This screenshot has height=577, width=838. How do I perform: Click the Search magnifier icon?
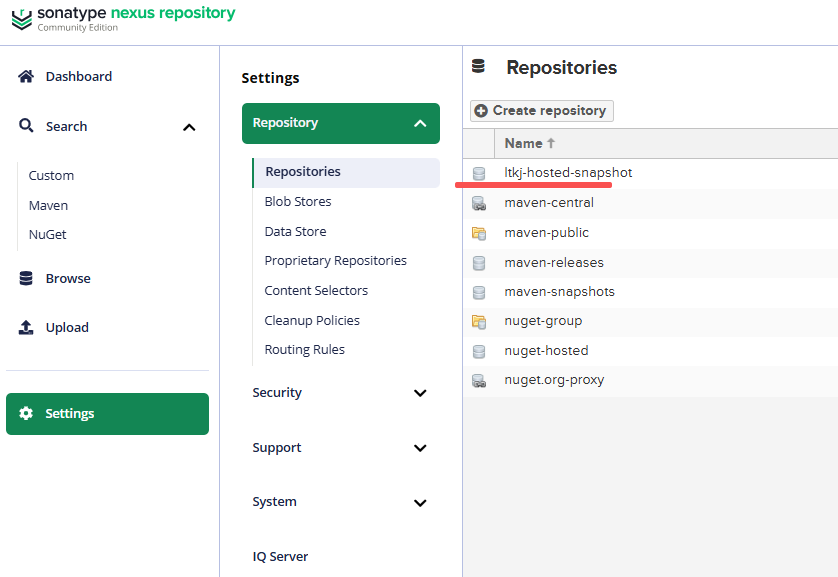[x=26, y=126]
